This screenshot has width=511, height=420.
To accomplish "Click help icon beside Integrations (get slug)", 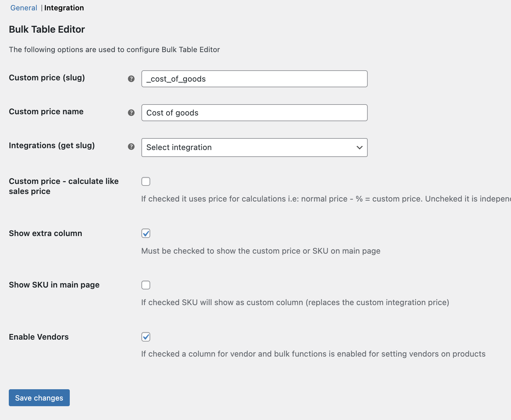I will (131, 147).
